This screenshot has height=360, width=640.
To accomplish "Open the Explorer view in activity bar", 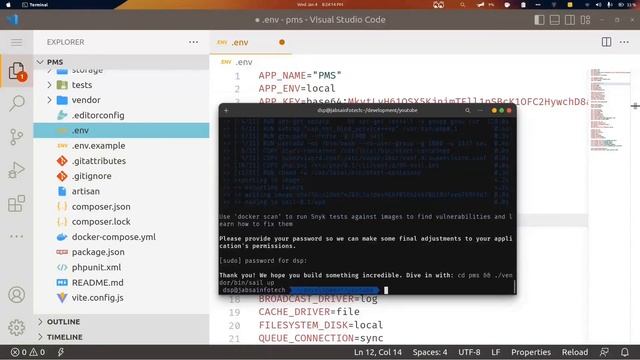I will tap(17, 71).
